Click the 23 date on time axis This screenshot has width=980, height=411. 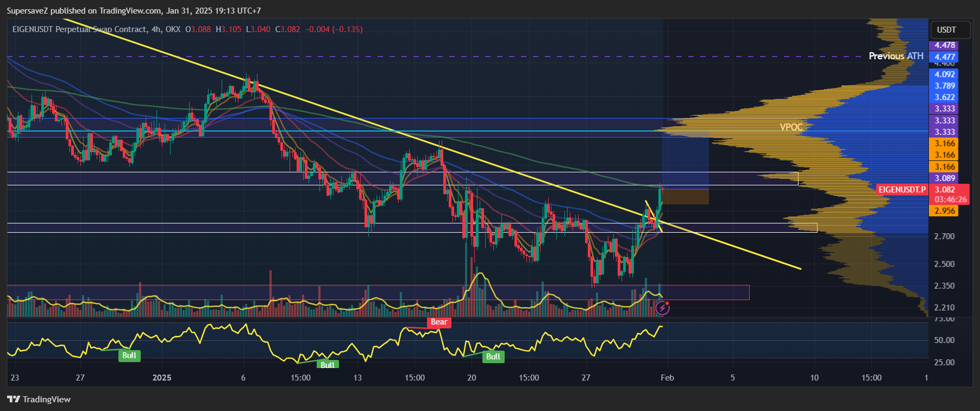coord(15,378)
